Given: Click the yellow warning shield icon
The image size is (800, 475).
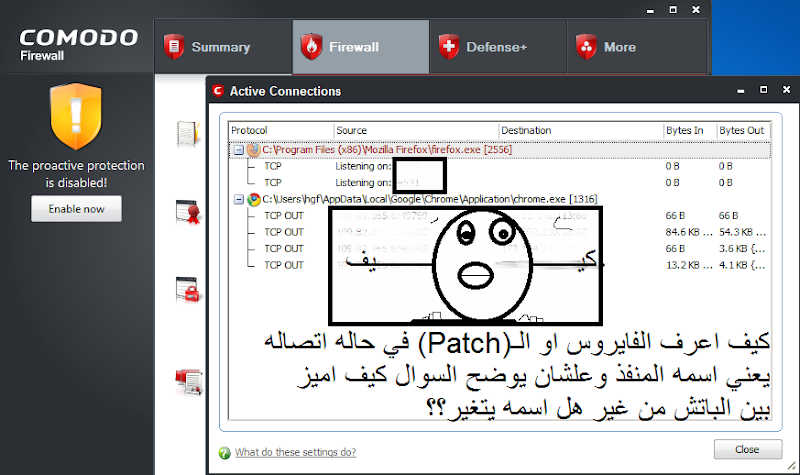Looking at the screenshot, I should click(76, 116).
